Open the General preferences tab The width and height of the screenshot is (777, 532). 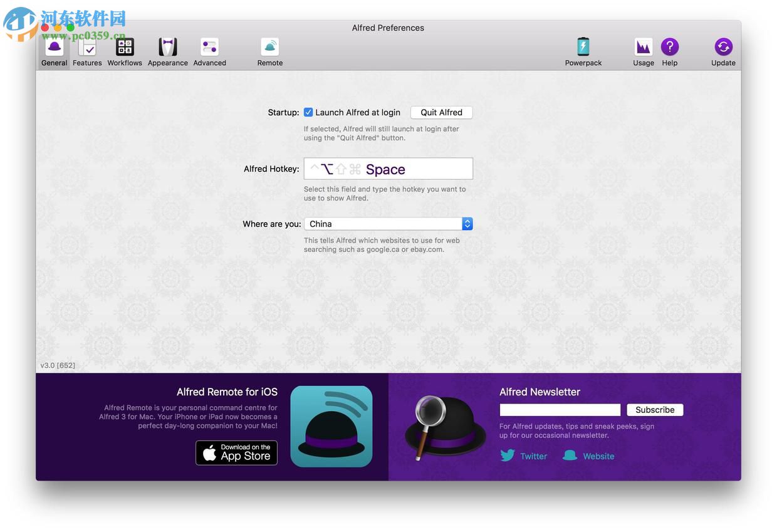point(55,52)
